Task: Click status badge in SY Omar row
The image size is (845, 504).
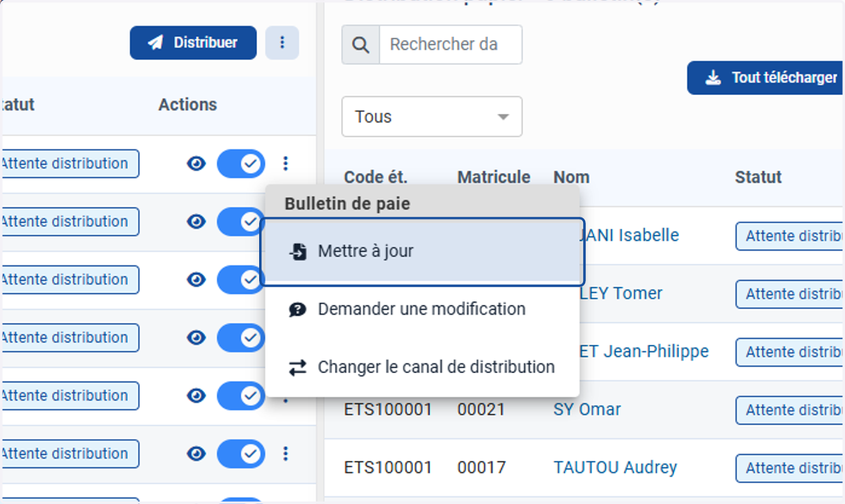Action: click(x=790, y=410)
